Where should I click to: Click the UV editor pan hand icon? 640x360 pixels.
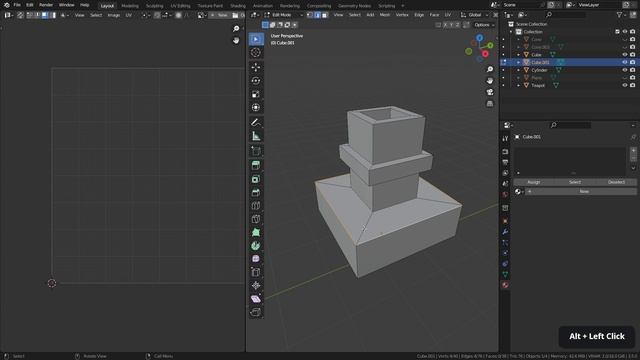(x=236, y=40)
